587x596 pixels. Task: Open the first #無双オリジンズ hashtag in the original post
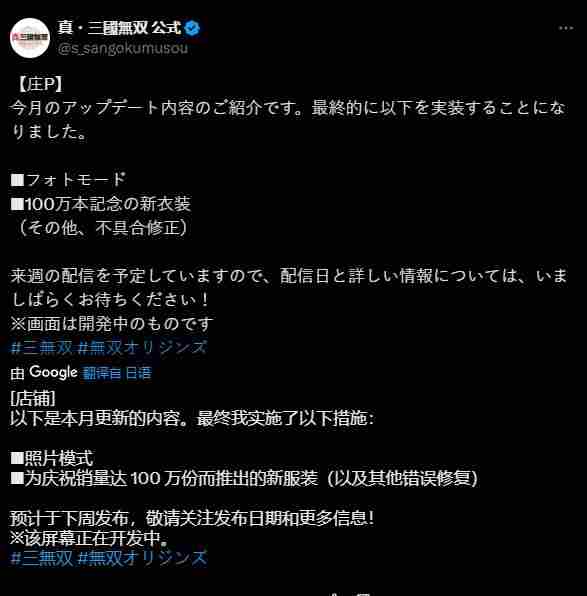tap(143, 347)
